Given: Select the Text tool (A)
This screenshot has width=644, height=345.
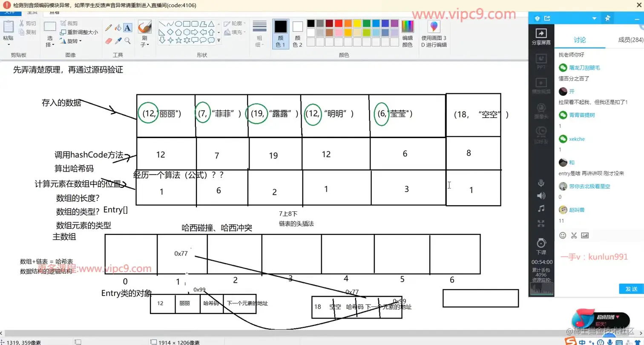Looking at the screenshot, I should point(128,28).
